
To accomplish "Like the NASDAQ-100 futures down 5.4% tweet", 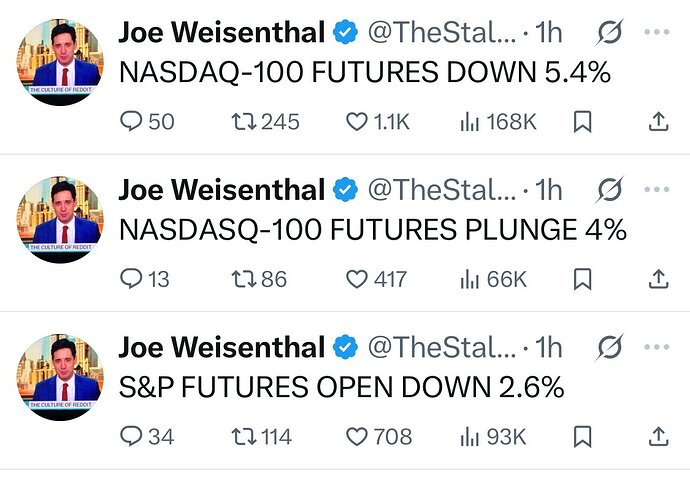I will tap(378, 121).
